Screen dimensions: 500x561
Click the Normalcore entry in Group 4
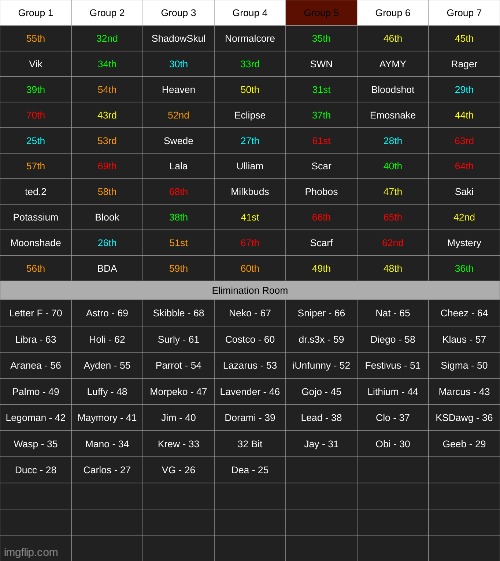250,38
